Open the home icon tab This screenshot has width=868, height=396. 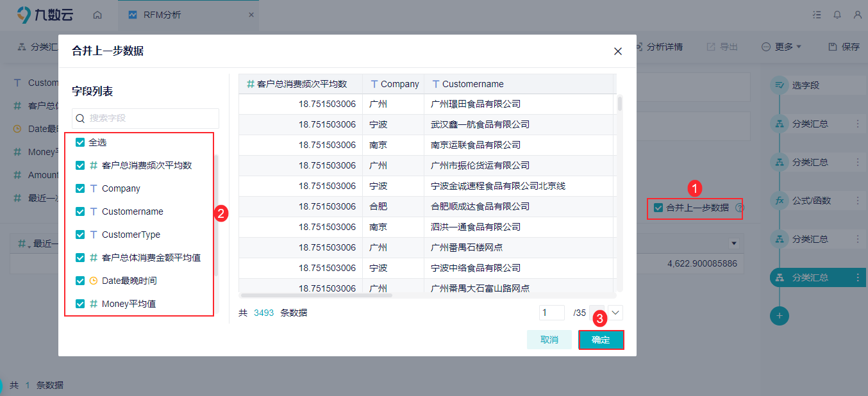tap(97, 15)
